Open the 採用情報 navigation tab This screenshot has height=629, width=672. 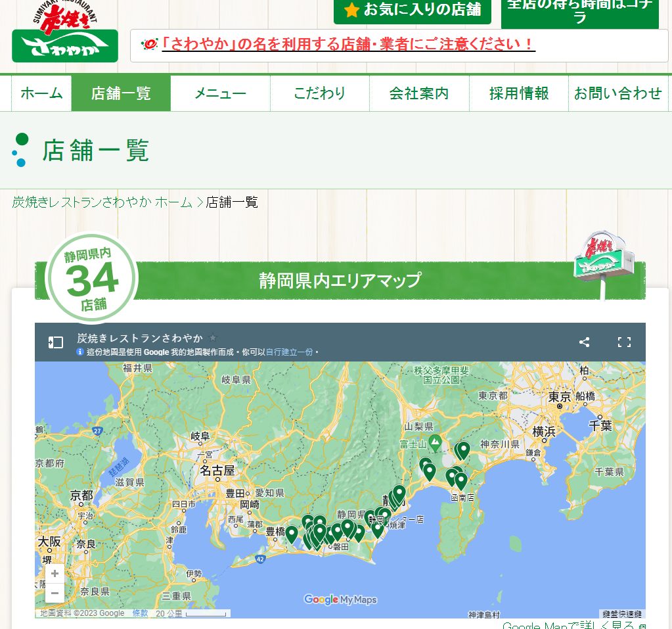coord(519,93)
